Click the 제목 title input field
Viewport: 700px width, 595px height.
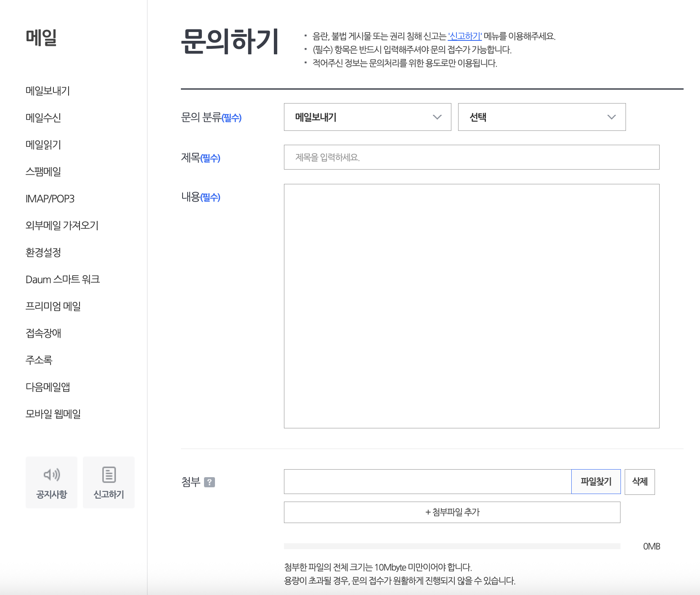(x=471, y=157)
